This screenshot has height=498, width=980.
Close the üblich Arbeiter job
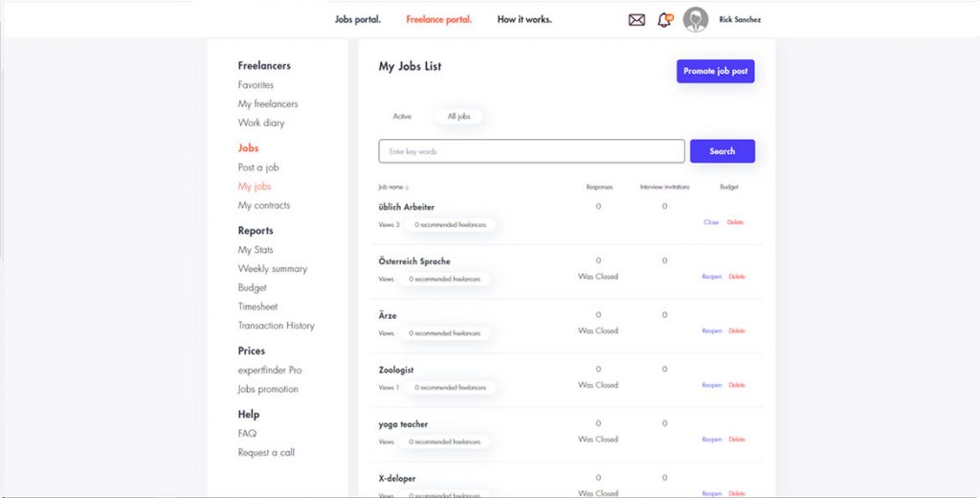coord(711,222)
